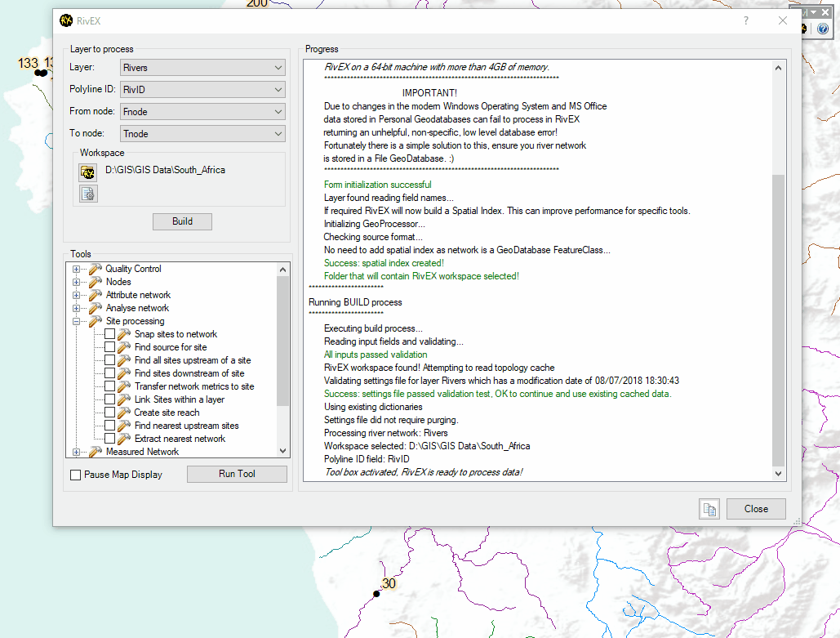This screenshot has height=638, width=840.
Task: Open the Layer dropdown showing Rivers
Action: 202,68
